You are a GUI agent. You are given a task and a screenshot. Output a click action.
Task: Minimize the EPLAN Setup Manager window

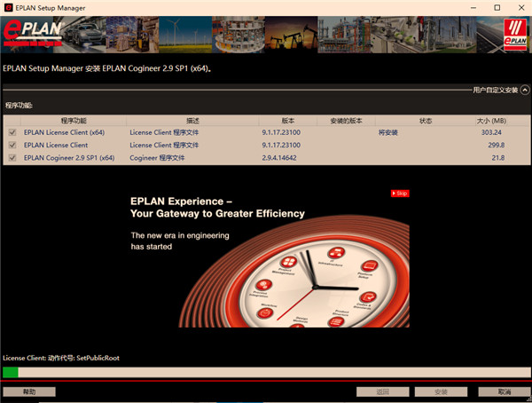tap(473, 7)
